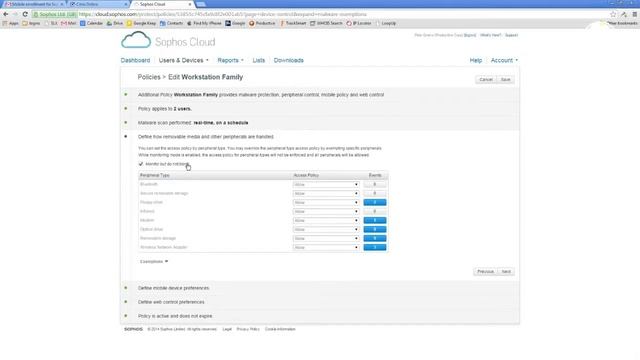Open Floppy drive access policy dropdown

pyautogui.click(x=326, y=202)
